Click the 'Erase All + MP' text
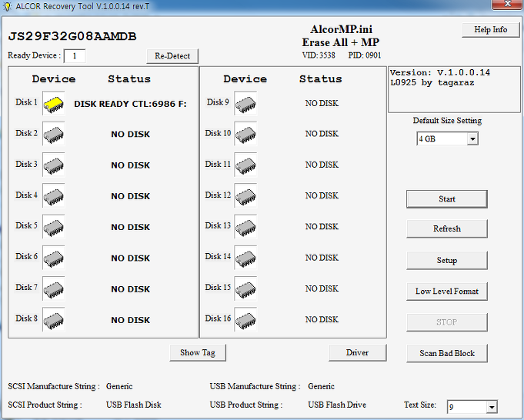This screenshot has width=524, height=420. click(x=341, y=42)
